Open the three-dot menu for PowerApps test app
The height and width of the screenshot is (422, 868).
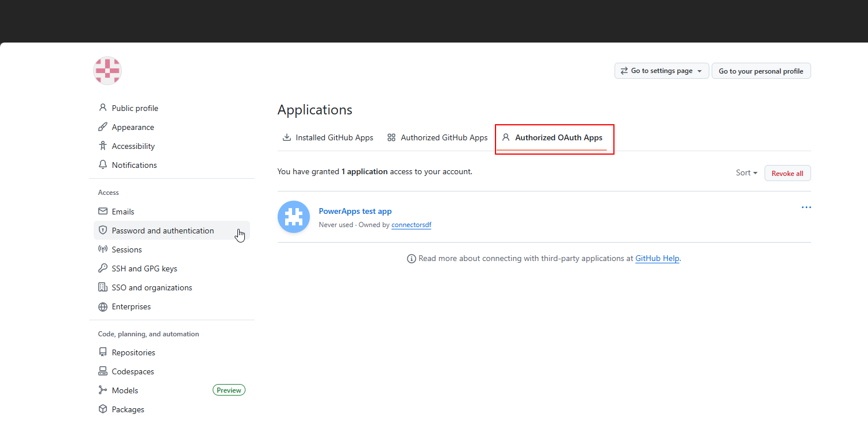[806, 207]
